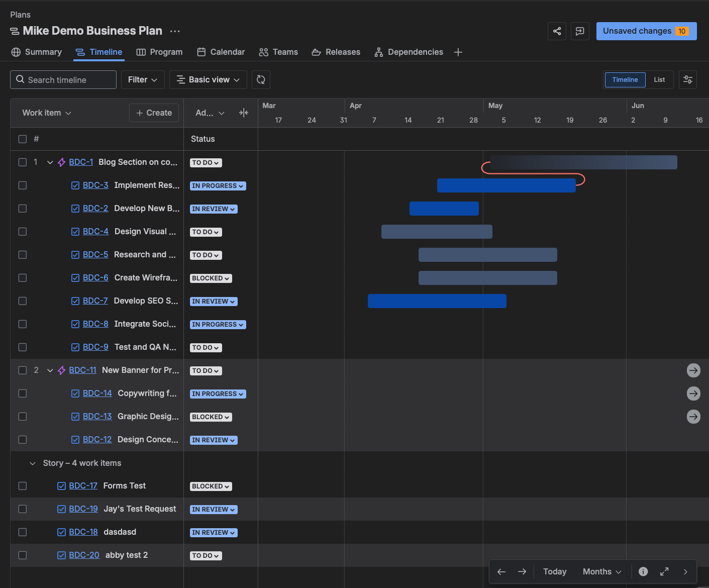Open the view settings sliders icon

687,79
